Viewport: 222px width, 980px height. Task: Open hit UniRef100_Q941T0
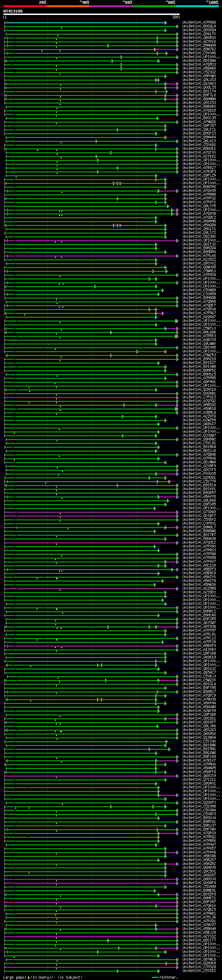pyautogui.click(x=199, y=34)
